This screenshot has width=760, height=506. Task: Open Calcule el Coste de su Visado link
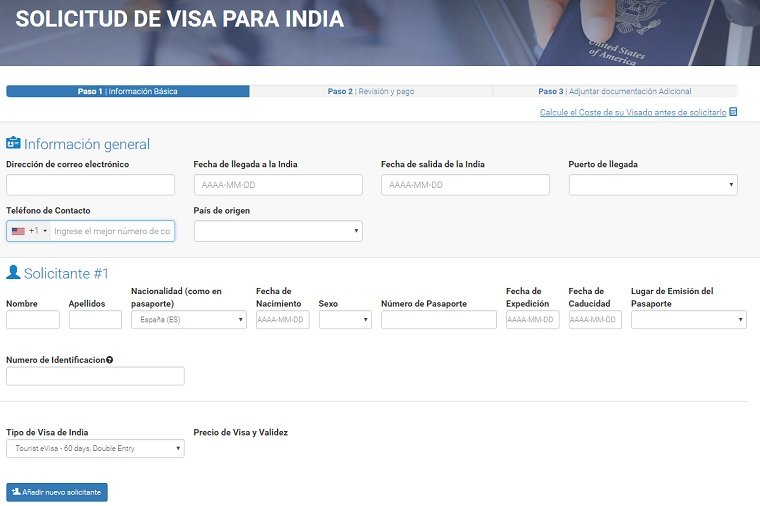633,112
